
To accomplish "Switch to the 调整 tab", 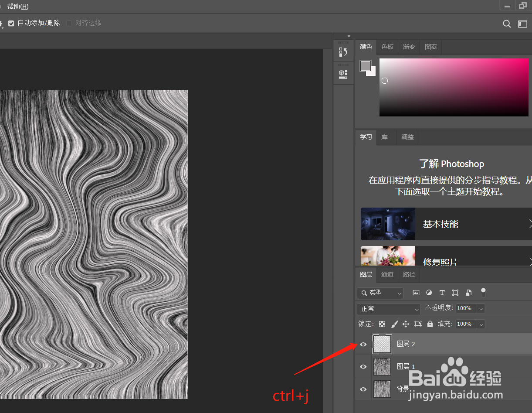I will (x=408, y=137).
